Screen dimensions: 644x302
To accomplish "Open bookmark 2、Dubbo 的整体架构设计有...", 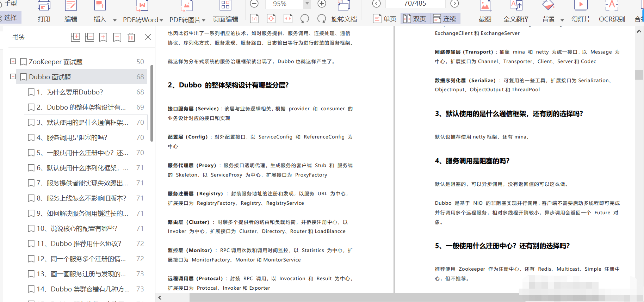I will pos(86,107).
